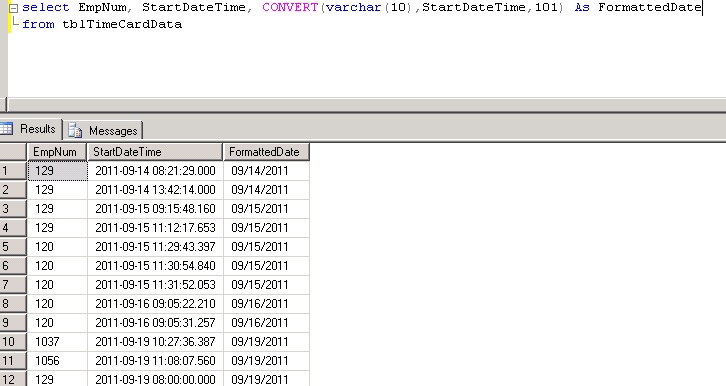
Task: Select row header 7
Action: [13, 285]
